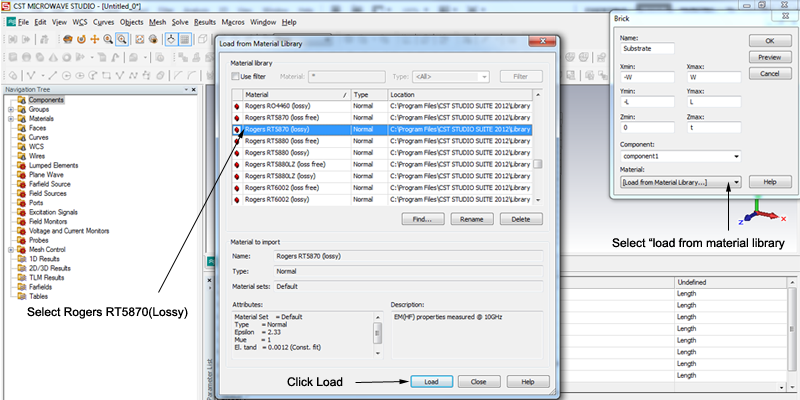Screen dimensions: 800x400
Task: Select Rogers RT5880LZ (loss free) row
Action: click(382, 164)
